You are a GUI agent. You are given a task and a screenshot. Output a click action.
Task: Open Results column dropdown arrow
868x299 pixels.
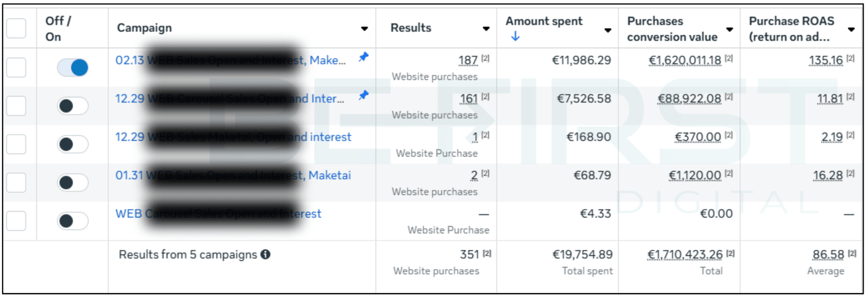tap(486, 29)
